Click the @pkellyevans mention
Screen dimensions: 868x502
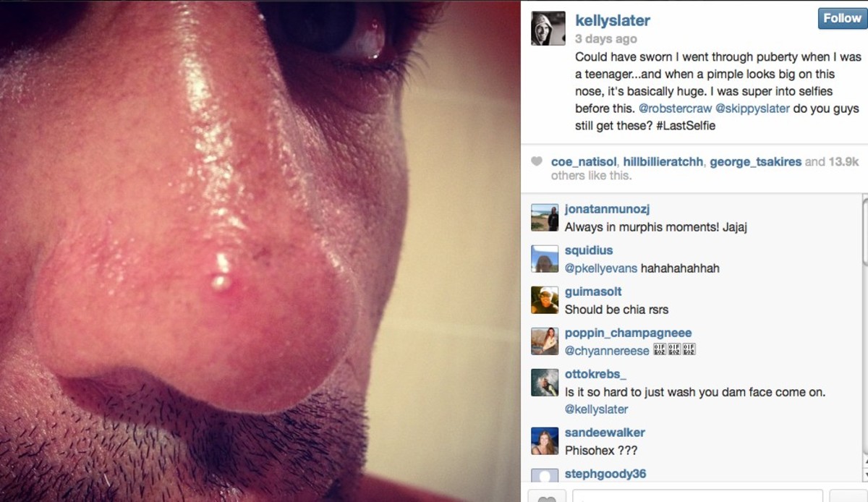point(601,268)
